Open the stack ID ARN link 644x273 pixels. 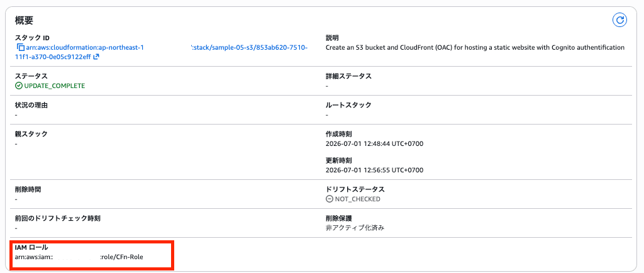(162, 52)
